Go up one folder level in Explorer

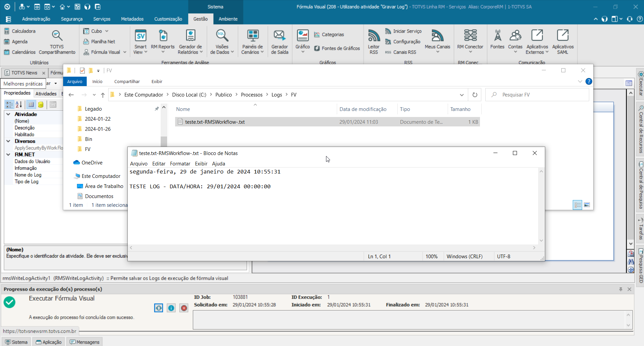[103, 95]
